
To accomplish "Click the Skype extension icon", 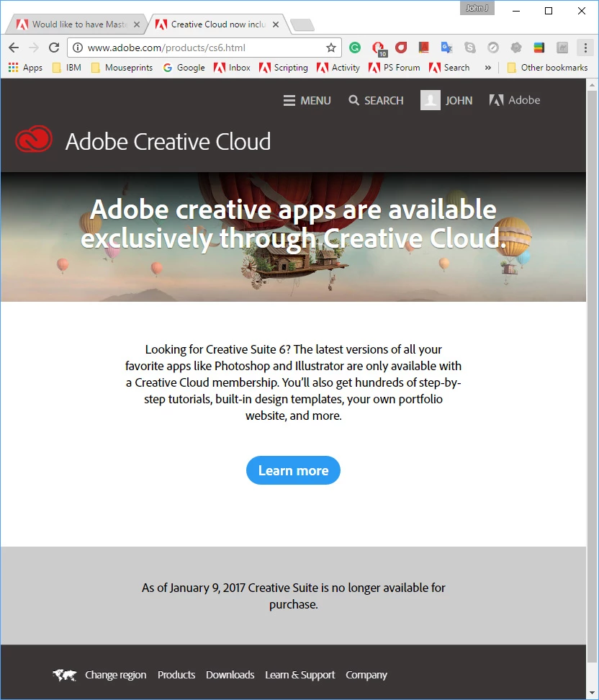I will (469, 48).
